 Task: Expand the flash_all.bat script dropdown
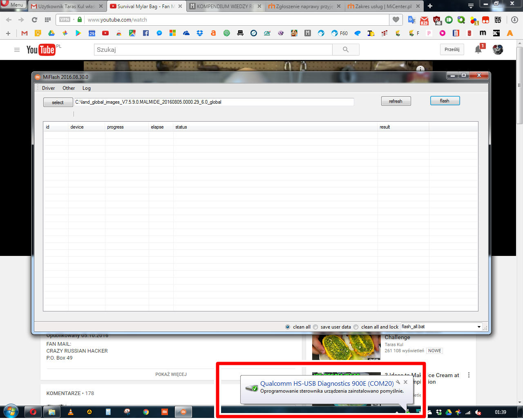[x=479, y=327]
